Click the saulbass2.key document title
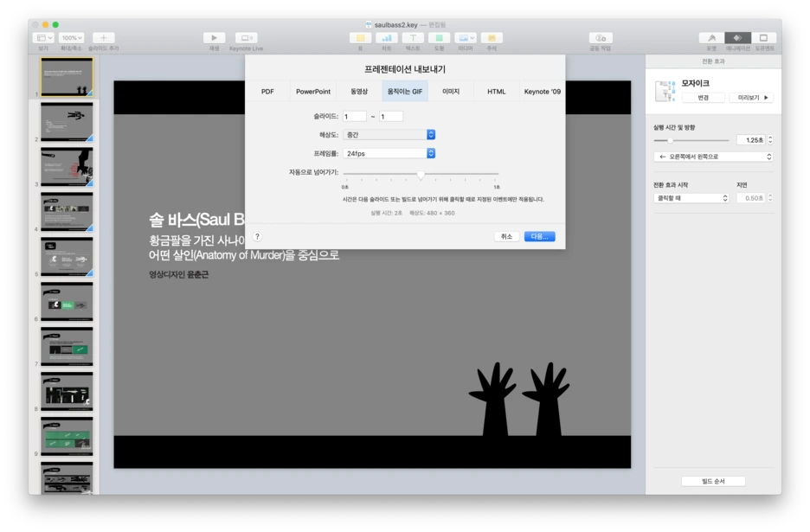810x532 pixels. [x=395, y=25]
